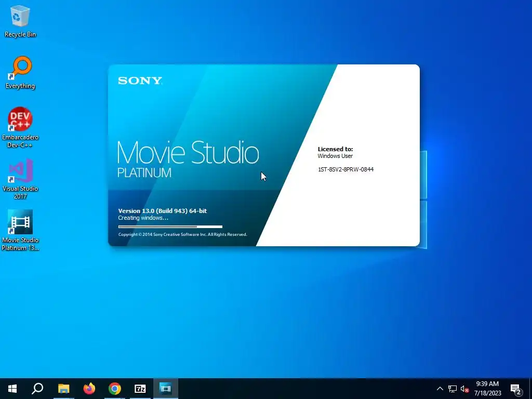Click the 2014 Sony Creative Software copyright line

point(182,234)
